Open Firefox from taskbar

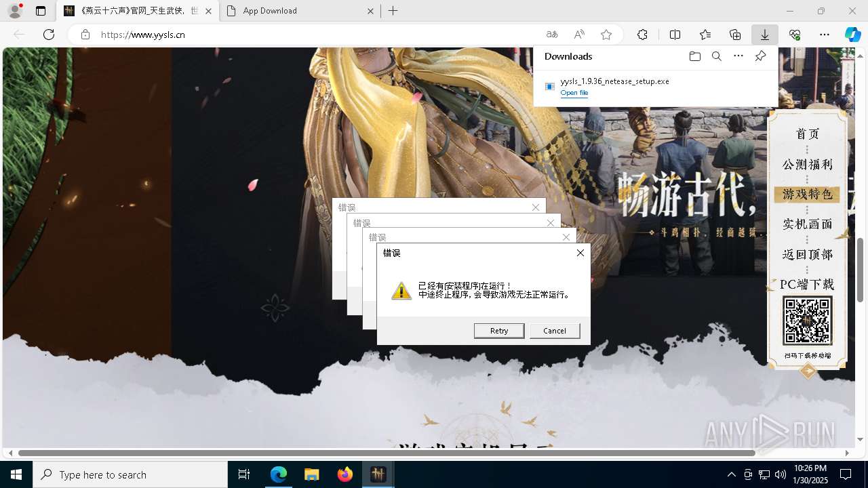[x=344, y=474]
